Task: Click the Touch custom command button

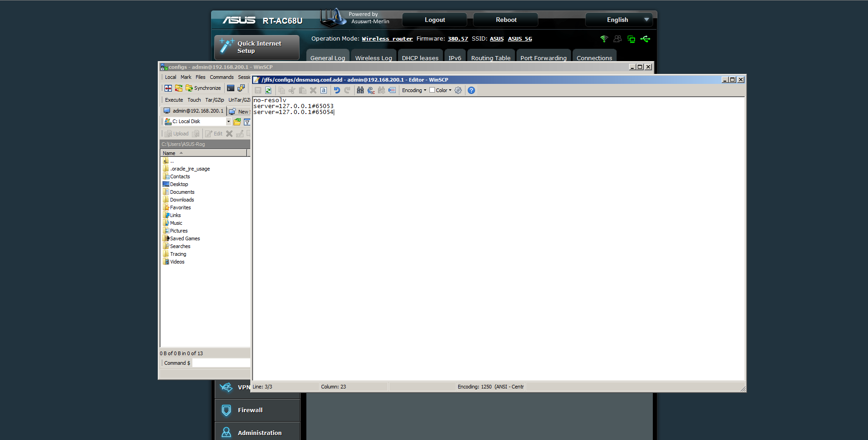Action: tap(194, 100)
